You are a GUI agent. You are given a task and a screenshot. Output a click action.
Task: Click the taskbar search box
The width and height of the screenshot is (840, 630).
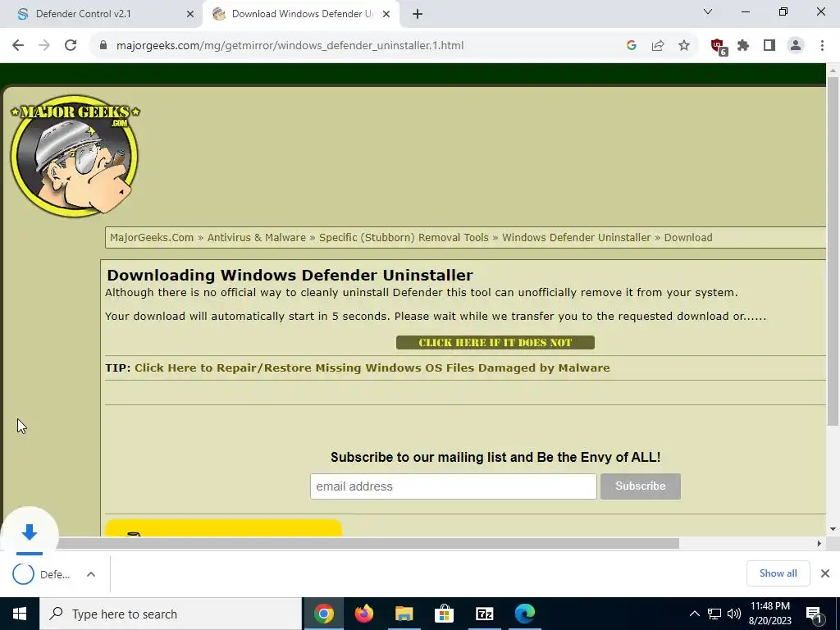click(x=171, y=614)
